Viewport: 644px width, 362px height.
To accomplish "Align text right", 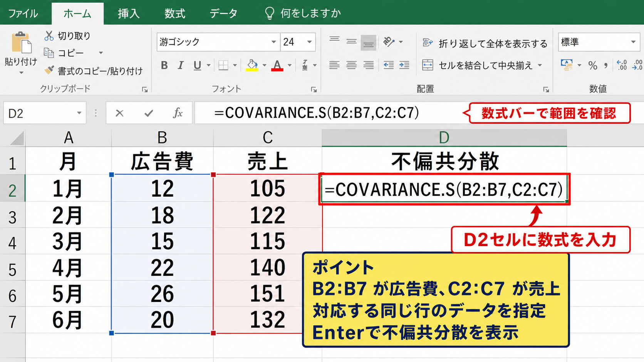I will 369,65.
